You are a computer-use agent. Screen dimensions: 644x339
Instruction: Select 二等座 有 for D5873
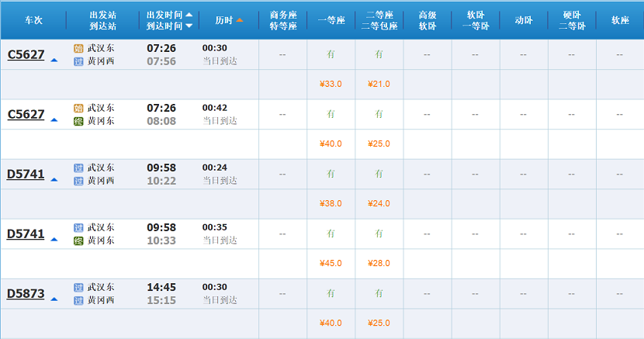(379, 293)
